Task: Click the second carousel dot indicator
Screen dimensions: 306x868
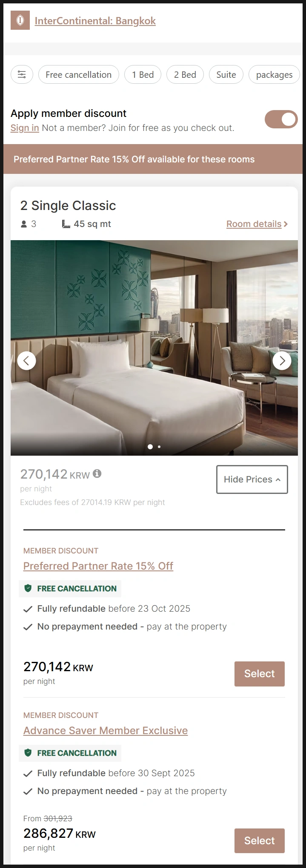Action: coord(159,447)
